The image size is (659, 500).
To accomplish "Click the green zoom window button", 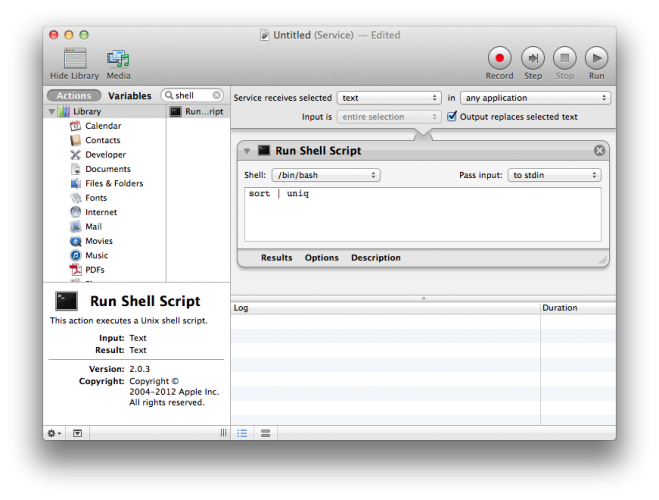I will [84, 35].
